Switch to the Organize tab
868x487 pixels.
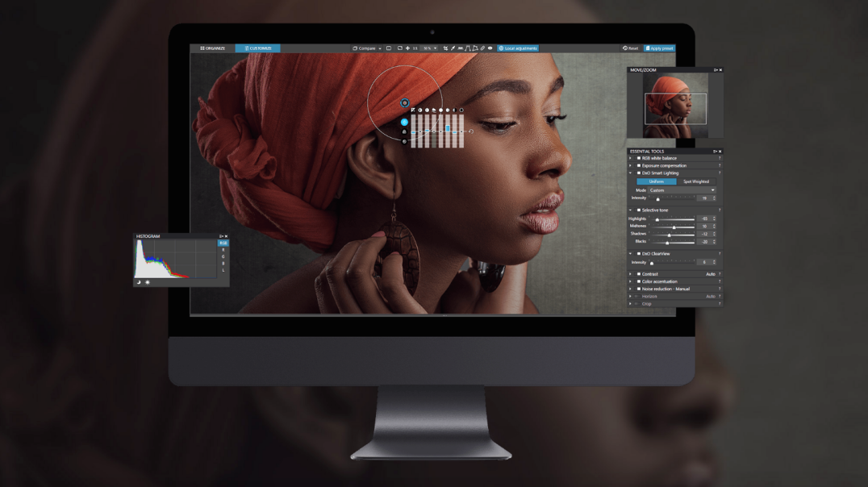coord(213,48)
